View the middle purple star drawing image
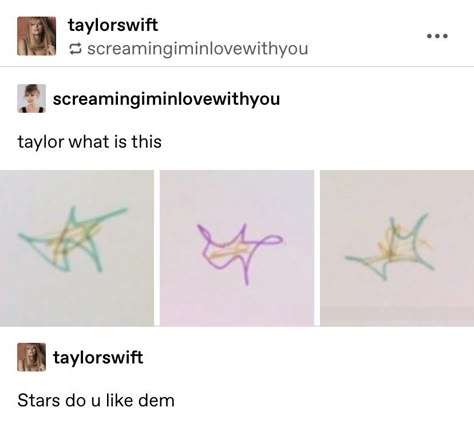The height and width of the screenshot is (431, 474). (237, 248)
